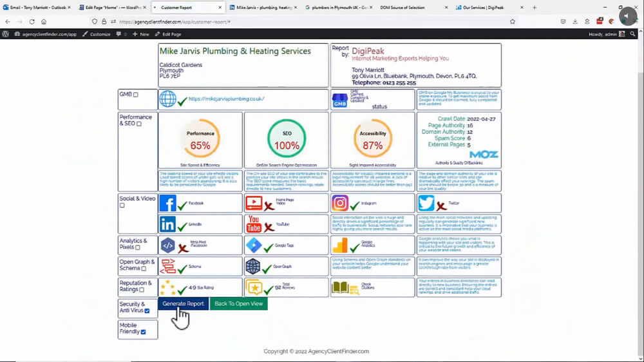This screenshot has height=362, width=644.
Task: Toggle the Open Graph & Schema checkbox
Action: pyautogui.click(x=144, y=269)
